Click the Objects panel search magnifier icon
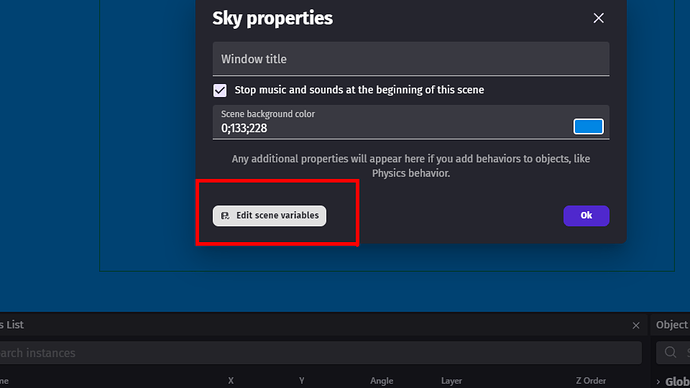 click(x=670, y=352)
